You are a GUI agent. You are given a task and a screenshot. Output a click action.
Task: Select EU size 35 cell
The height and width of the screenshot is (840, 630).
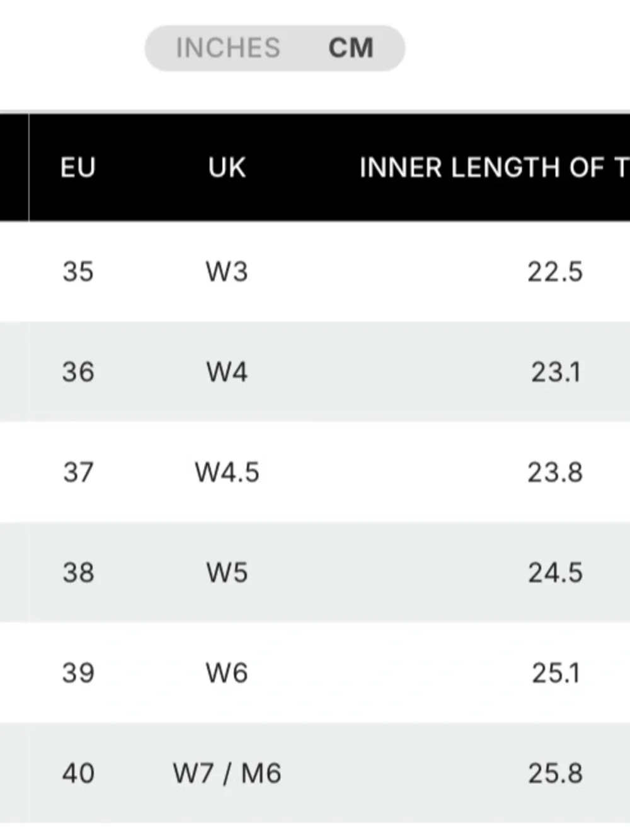coord(78,272)
